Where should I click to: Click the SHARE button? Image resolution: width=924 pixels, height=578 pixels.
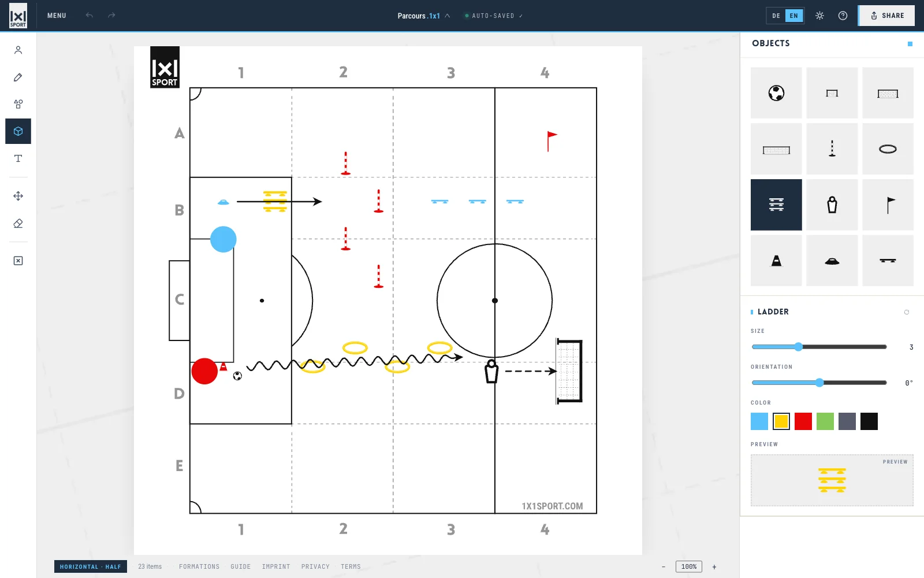[886, 16]
